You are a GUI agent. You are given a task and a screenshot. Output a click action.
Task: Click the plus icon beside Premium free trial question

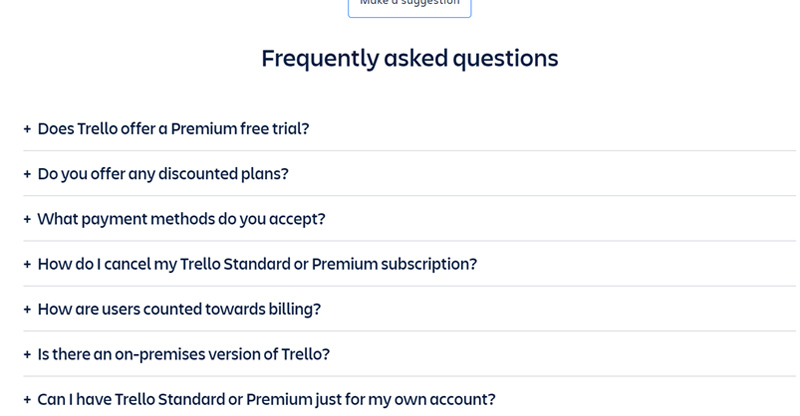(x=27, y=129)
